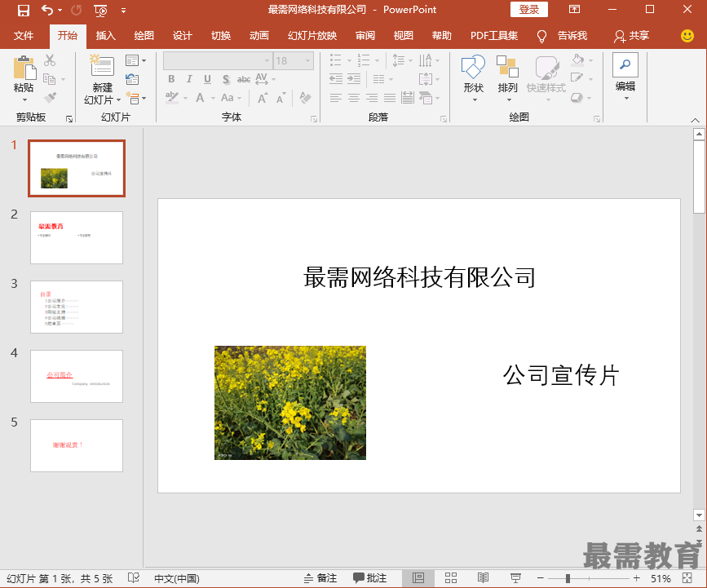The width and height of the screenshot is (707, 588).
Task: Switch to Normal view in the status bar
Action: coord(418,578)
